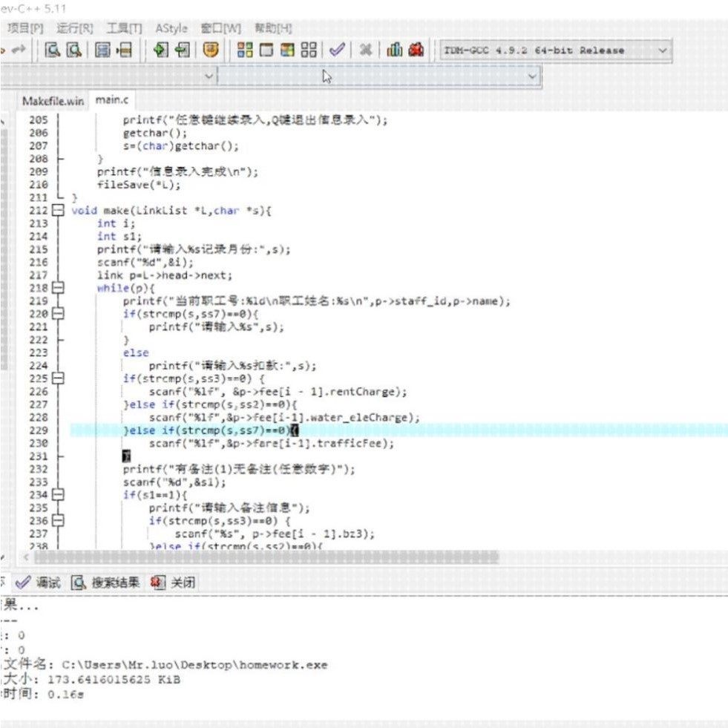Collapse the while loop fold at line 218
This screenshot has height=728, width=728.
pyautogui.click(x=60, y=288)
